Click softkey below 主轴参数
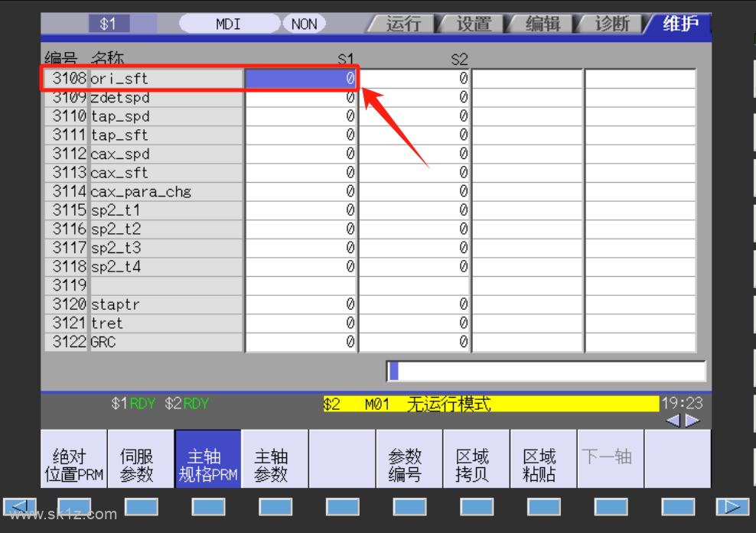This screenshot has width=756, height=533. (x=275, y=507)
